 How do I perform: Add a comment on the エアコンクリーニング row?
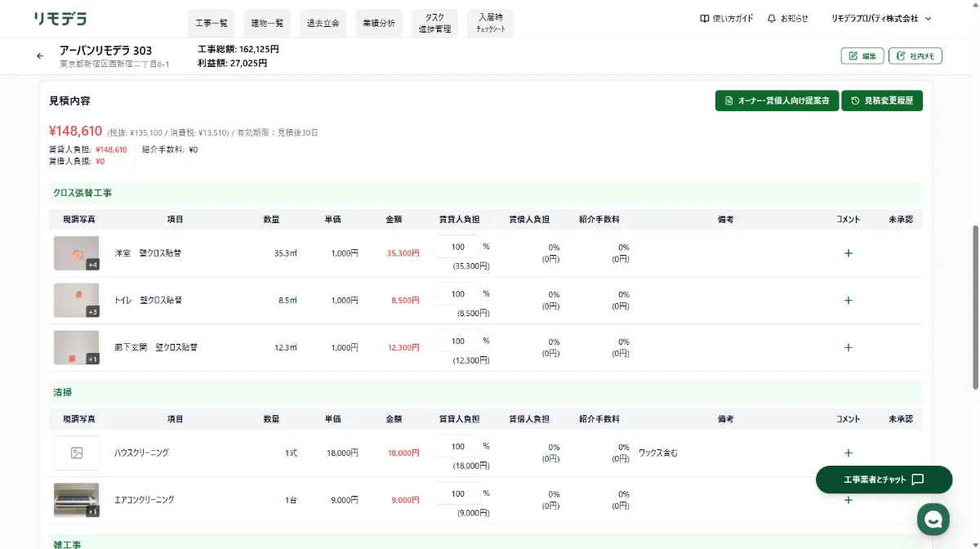848,500
